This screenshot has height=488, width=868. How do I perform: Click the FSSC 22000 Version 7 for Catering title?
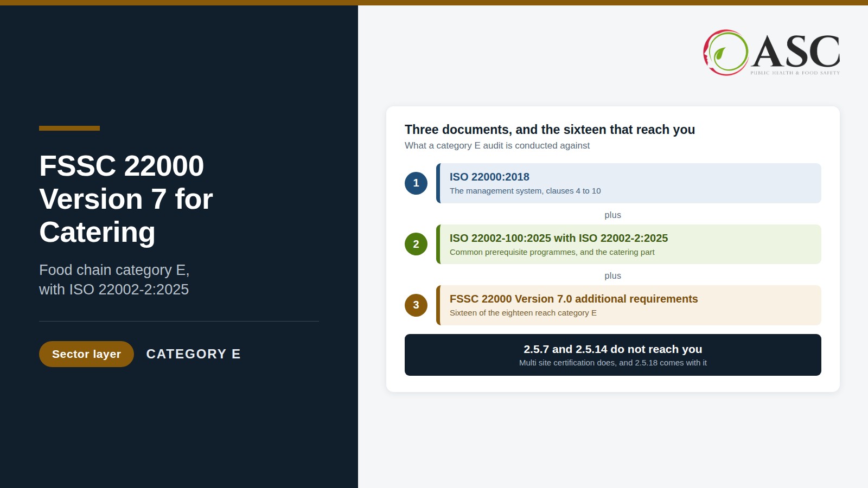click(126, 199)
